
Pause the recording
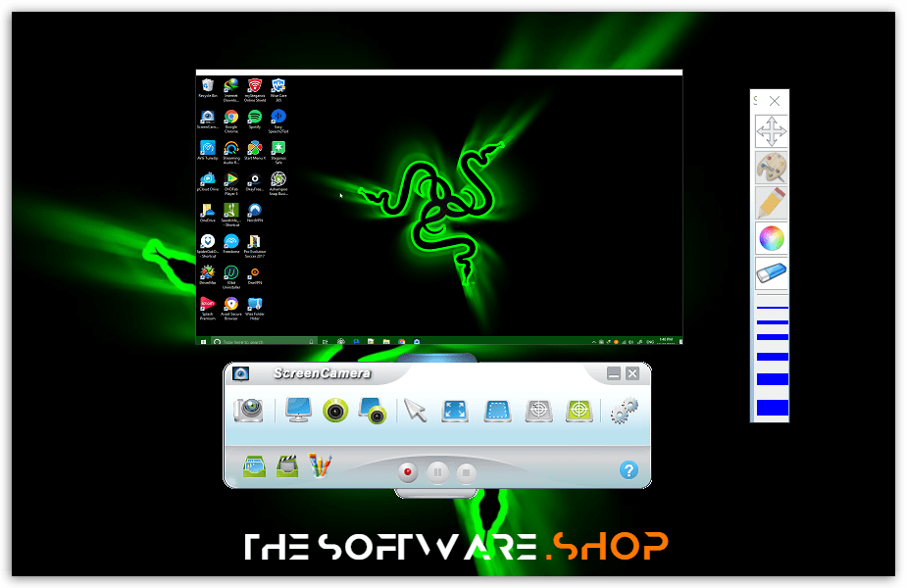(437, 472)
